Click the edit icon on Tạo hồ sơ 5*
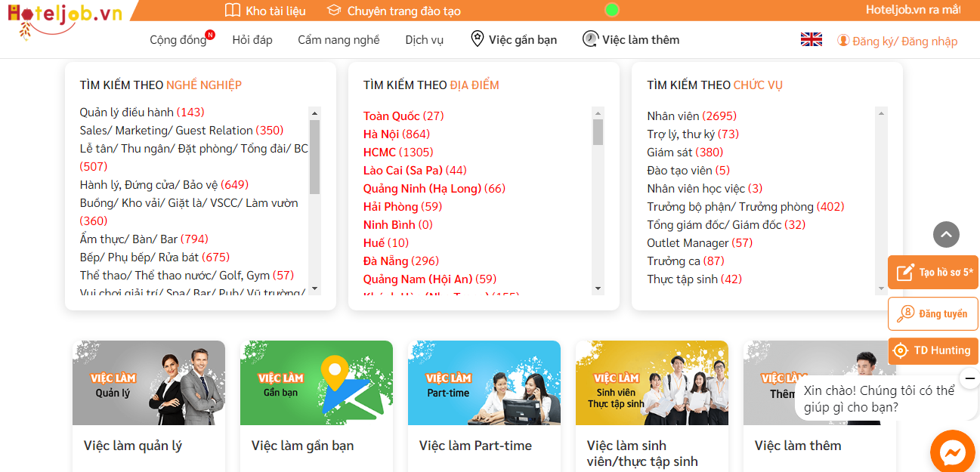This screenshot has height=472, width=980. click(905, 273)
